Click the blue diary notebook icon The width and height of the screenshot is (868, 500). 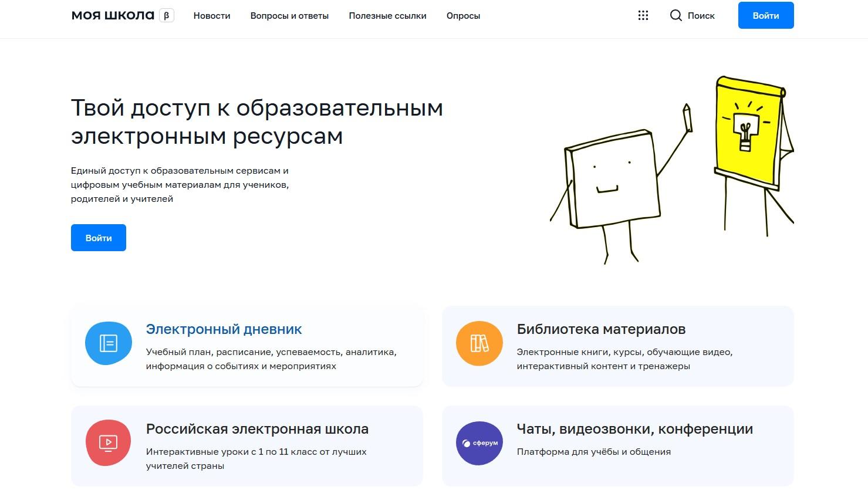109,343
